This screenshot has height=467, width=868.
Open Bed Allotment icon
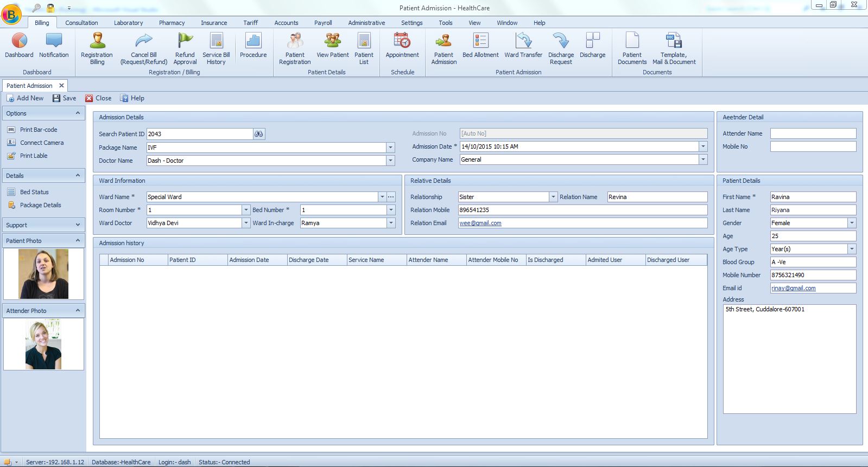480,45
